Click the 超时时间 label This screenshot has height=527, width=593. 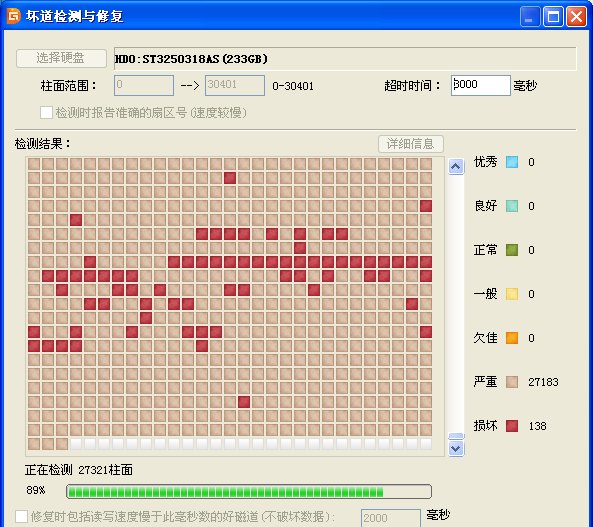pos(412,86)
